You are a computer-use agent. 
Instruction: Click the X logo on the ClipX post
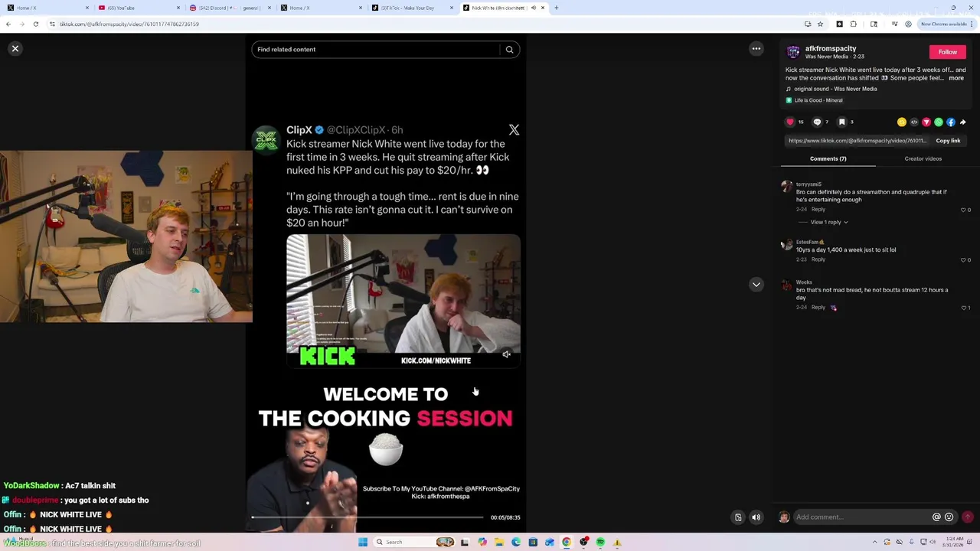tap(514, 130)
